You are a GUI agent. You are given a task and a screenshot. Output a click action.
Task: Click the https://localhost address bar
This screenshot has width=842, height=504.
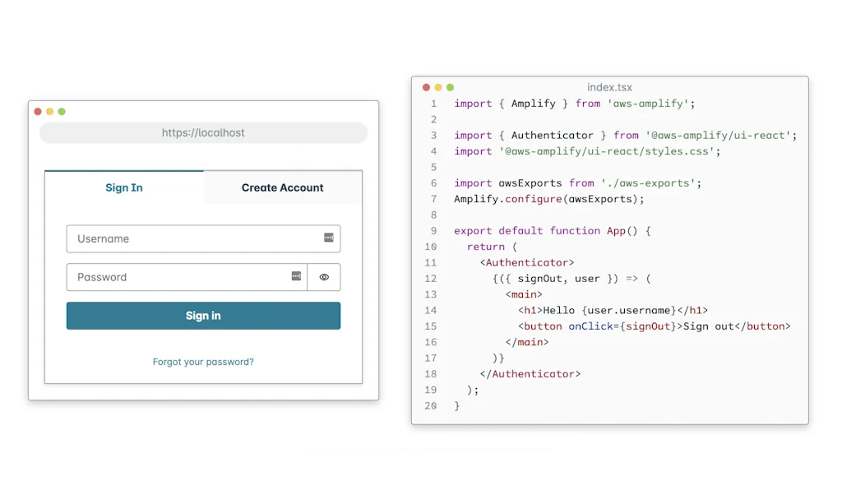coord(203,132)
